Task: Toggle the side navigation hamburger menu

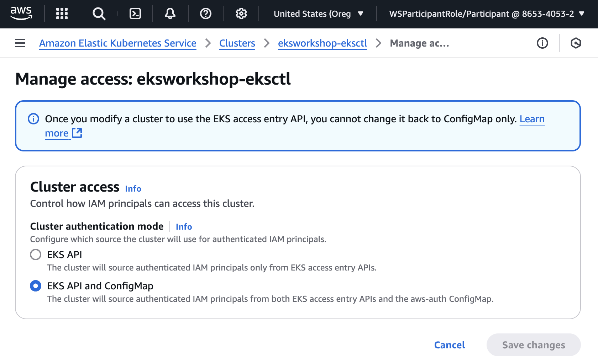Action: pyautogui.click(x=20, y=43)
